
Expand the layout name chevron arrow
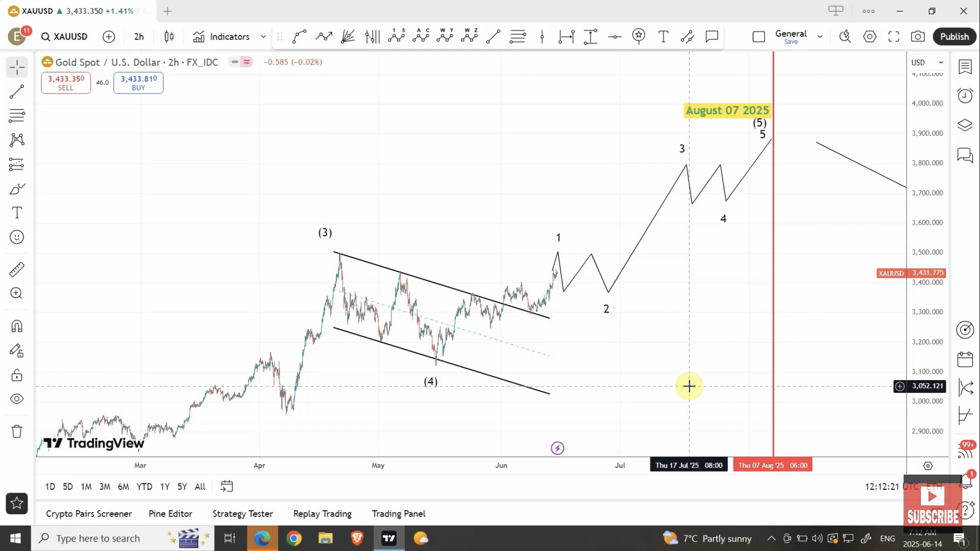tap(820, 37)
